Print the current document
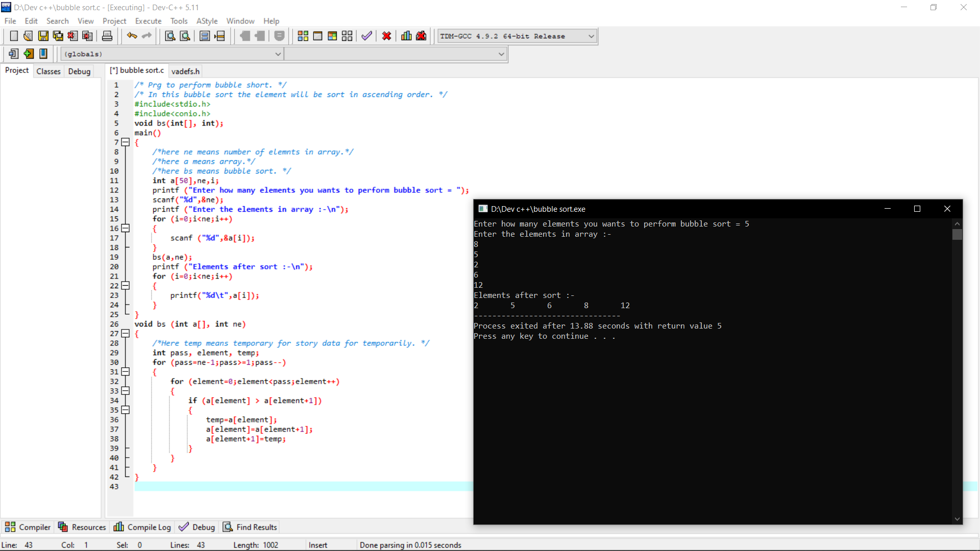This screenshot has height=551, width=980. 107,36
